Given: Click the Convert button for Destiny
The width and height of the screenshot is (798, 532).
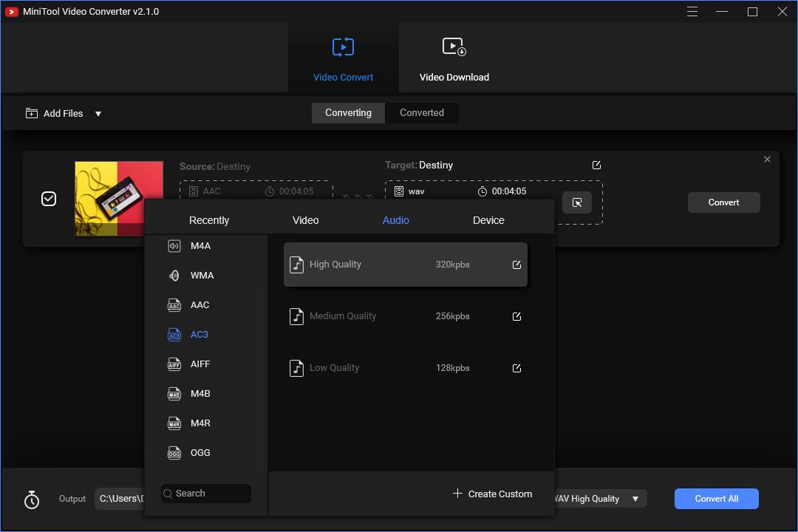Looking at the screenshot, I should point(723,202).
